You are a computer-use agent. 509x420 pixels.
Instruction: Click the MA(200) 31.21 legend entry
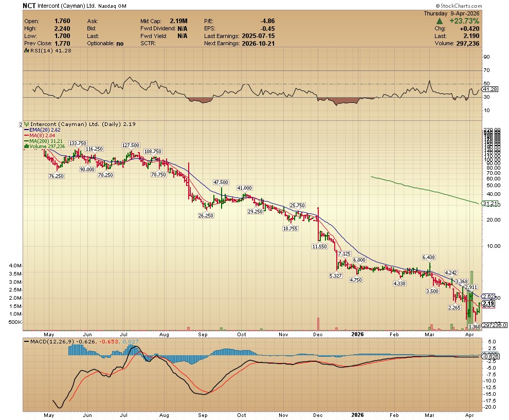click(x=43, y=141)
